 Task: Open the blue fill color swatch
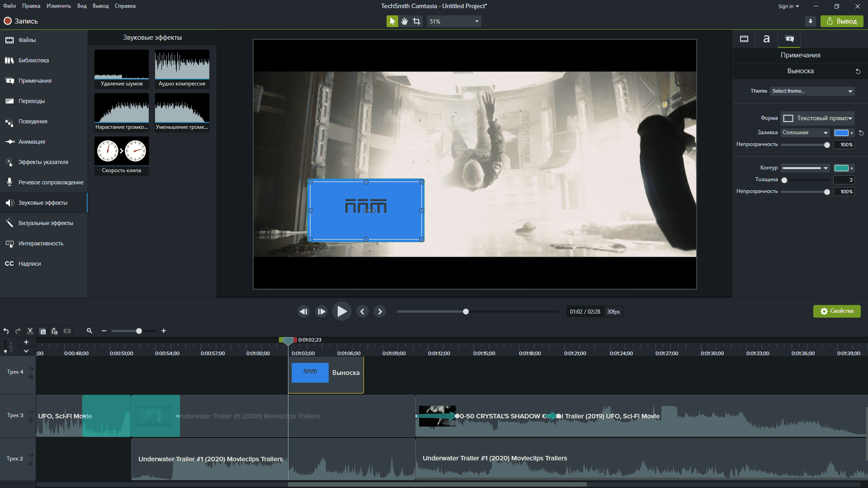coord(844,133)
